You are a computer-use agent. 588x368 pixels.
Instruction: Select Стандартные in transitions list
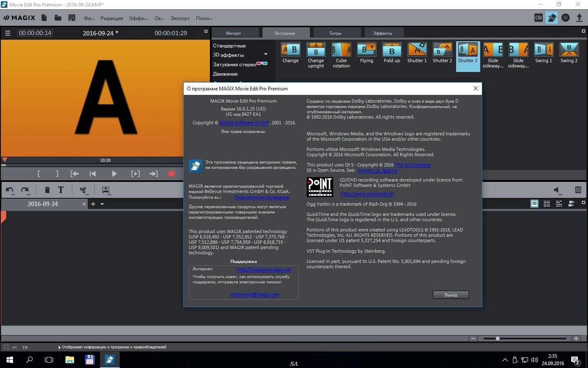(229, 46)
